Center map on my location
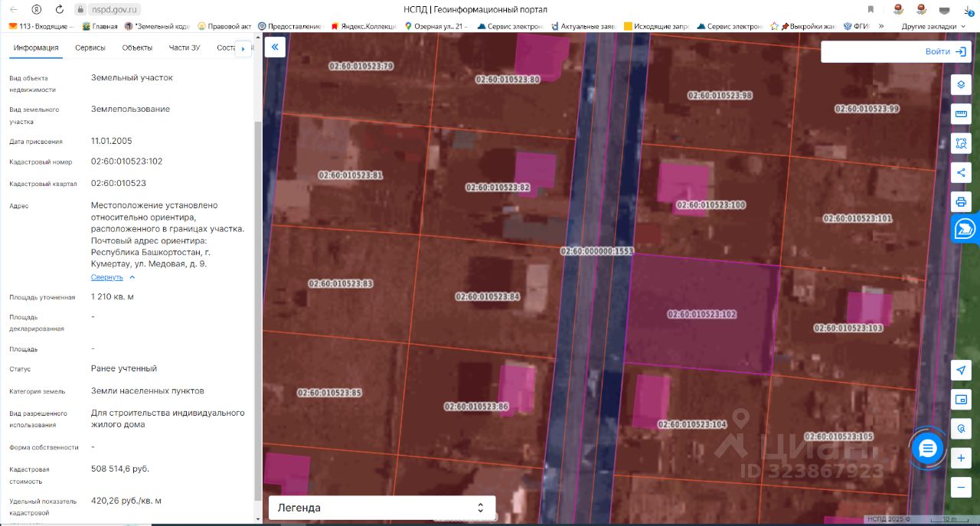 [961, 371]
